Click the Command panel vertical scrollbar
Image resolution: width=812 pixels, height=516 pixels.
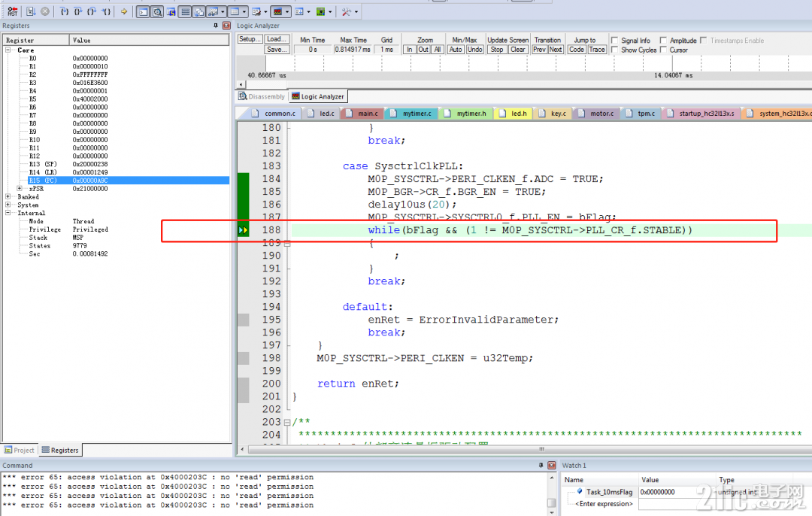[x=552, y=493]
